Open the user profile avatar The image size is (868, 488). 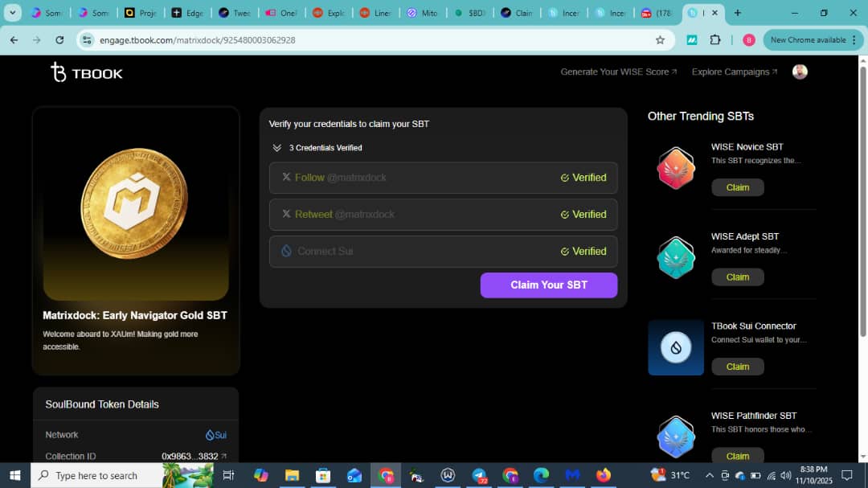800,72
